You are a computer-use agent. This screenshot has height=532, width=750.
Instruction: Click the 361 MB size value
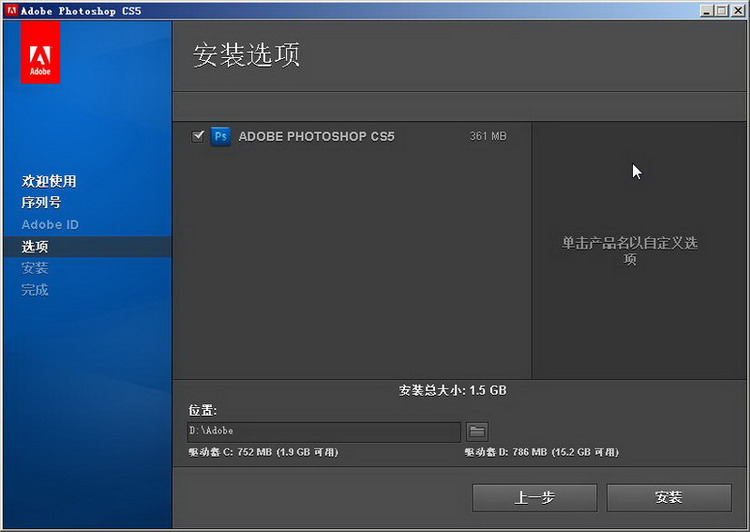(x=488, y=136)
